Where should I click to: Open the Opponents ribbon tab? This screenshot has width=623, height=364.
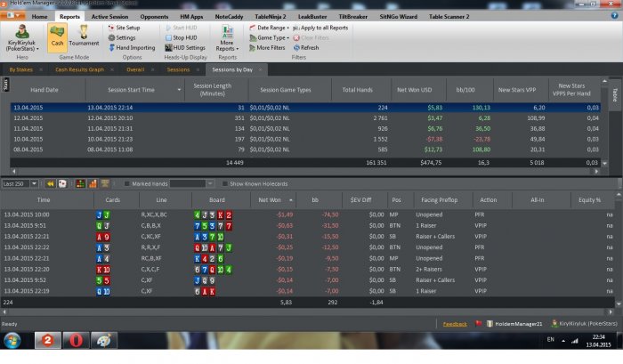click(154, 17)
